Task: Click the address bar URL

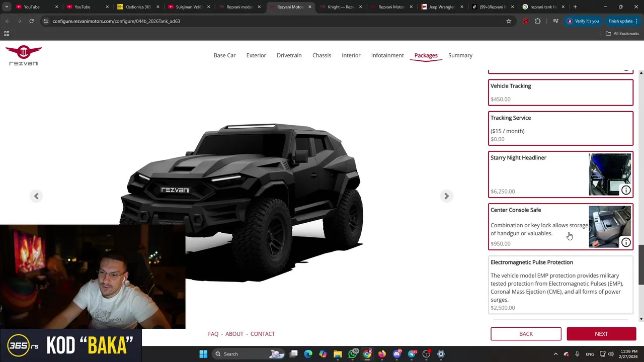Action: [116, 21]
